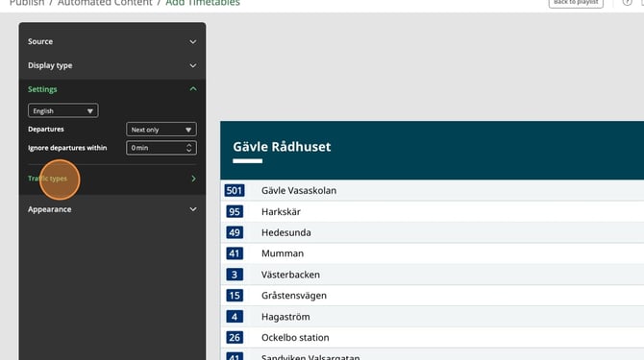Viewport: 644px width, 360px height.
Task: Click line 4 badge
Action: click(x=235, y=317)
